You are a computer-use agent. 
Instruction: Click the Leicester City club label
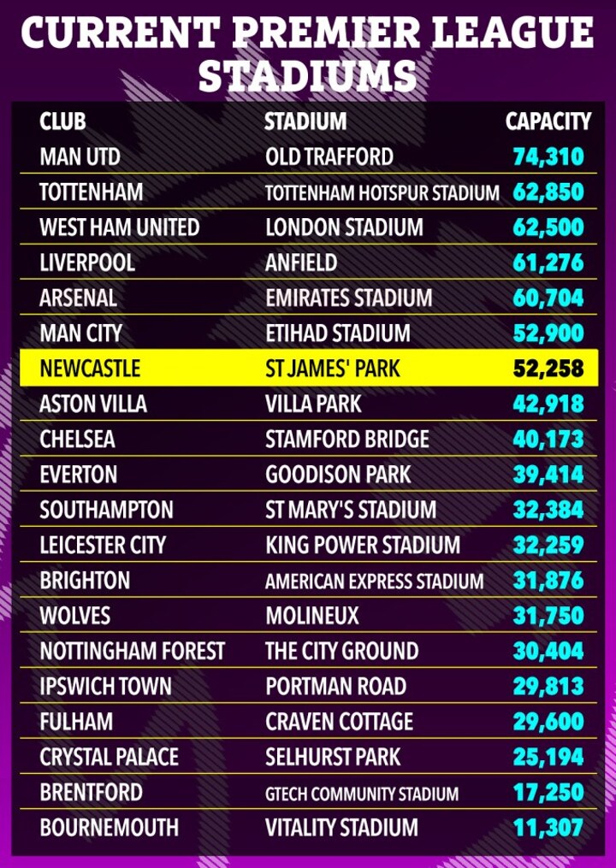(103, 545)
